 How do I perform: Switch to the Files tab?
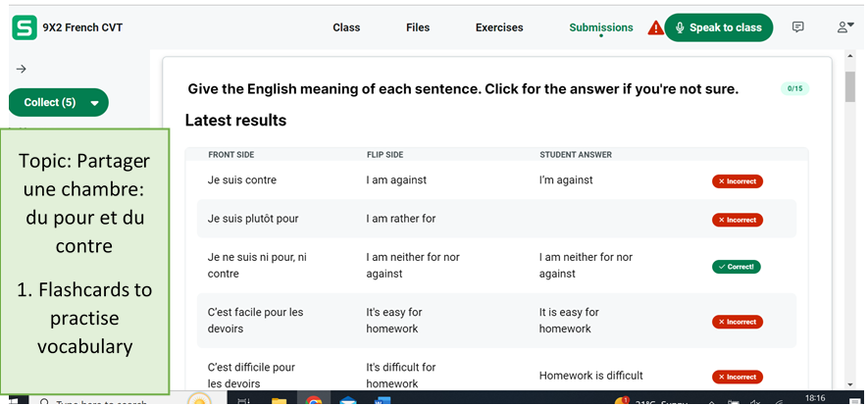(418, 27)
